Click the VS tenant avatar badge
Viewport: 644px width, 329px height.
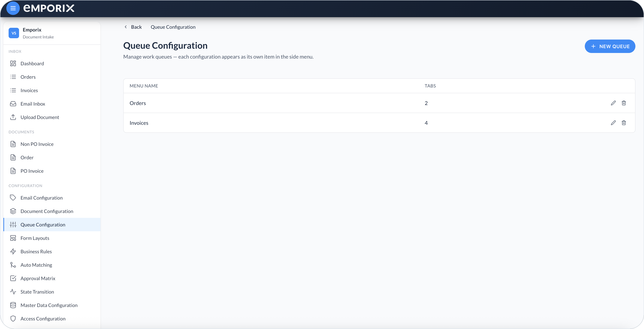(x=14, y=33)
